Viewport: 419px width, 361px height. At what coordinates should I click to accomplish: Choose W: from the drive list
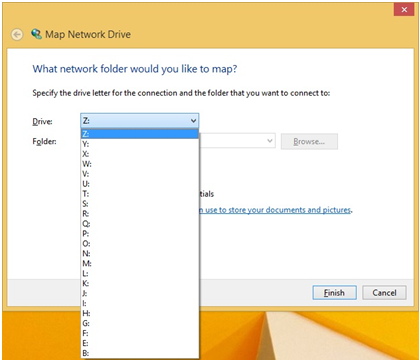click(140, 164)
